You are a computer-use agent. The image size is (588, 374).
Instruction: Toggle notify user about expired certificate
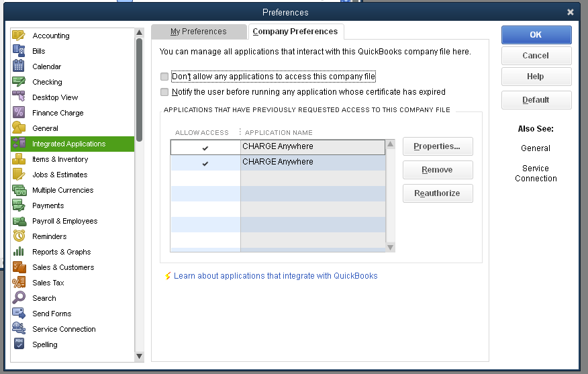coord(164,92)
